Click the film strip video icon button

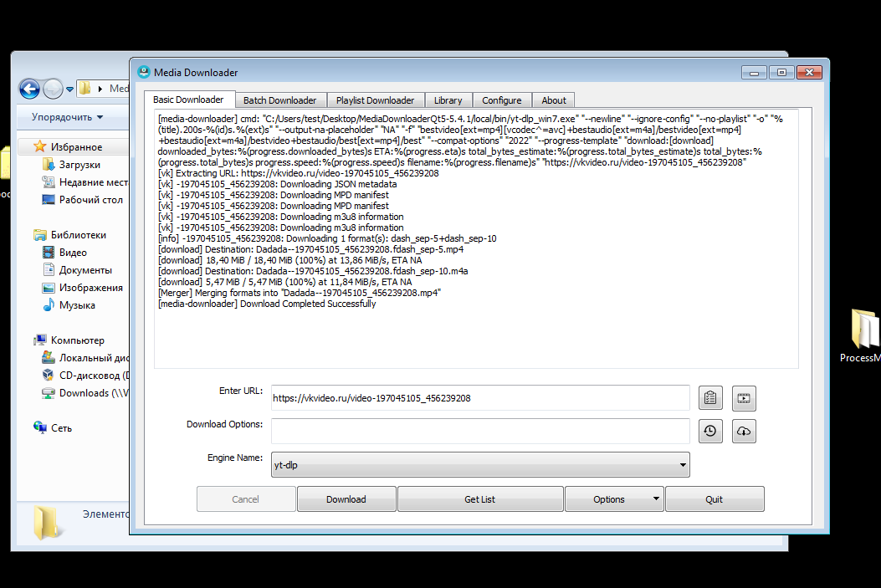point(744,397)
